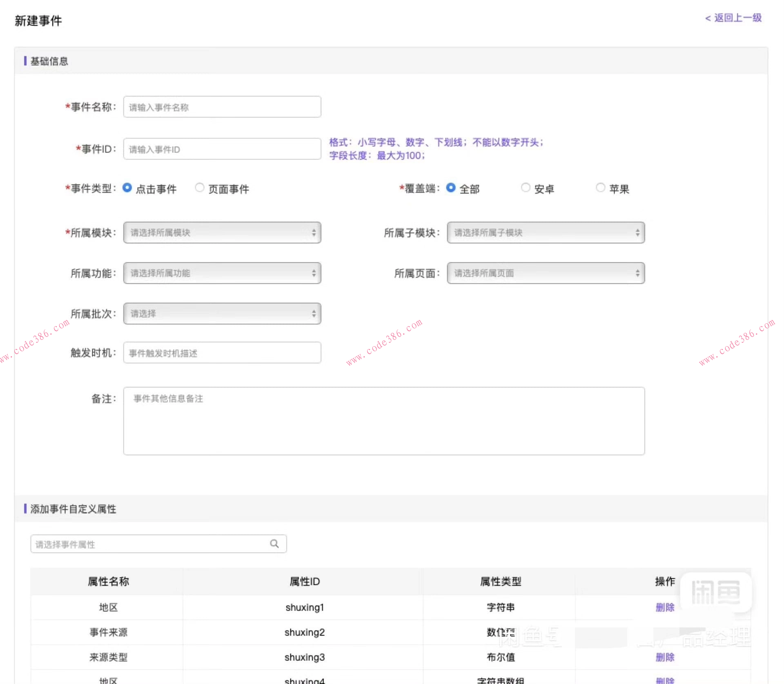Click 删除 for the shuxing3 row
This screenshot has width=784, height=684.
coord(665,657)
